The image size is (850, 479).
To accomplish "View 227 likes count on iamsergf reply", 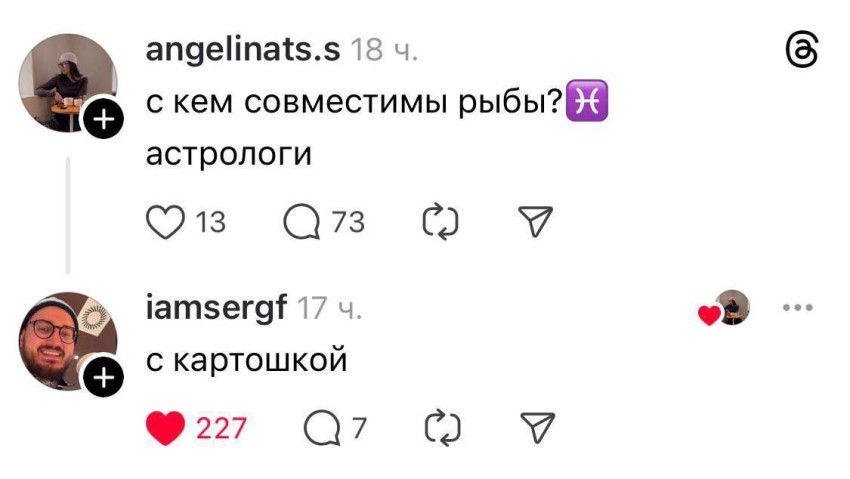I will click(x=221, y=428).
